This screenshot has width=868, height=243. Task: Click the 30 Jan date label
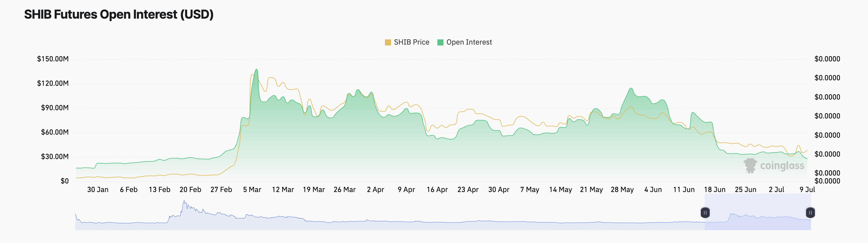tap(98, 190)
